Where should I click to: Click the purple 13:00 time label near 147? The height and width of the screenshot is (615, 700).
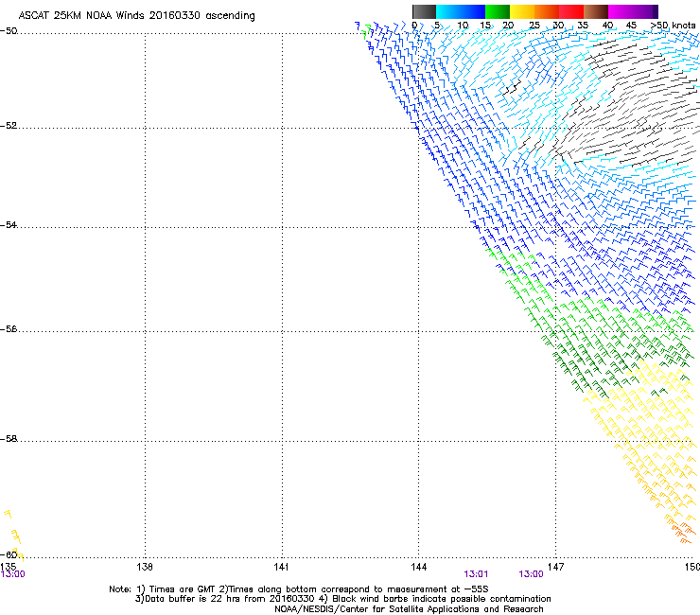click(531, 574)
